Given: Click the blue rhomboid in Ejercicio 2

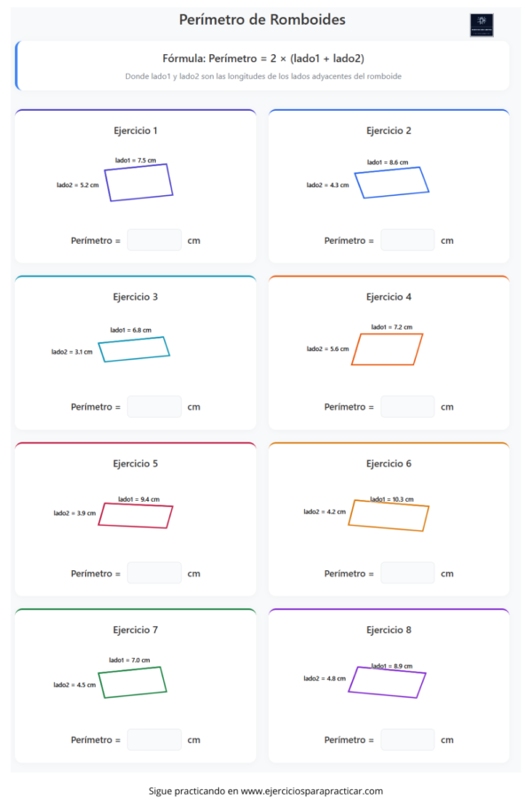Looking at the screenshot, I should pyautogui.click(x=392, y=183).
